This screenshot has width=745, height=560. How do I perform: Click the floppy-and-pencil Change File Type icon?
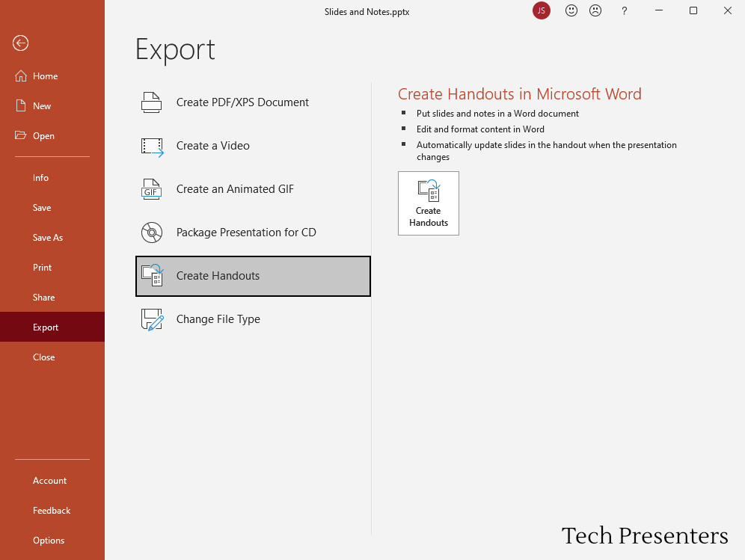(x=152, y=319)
